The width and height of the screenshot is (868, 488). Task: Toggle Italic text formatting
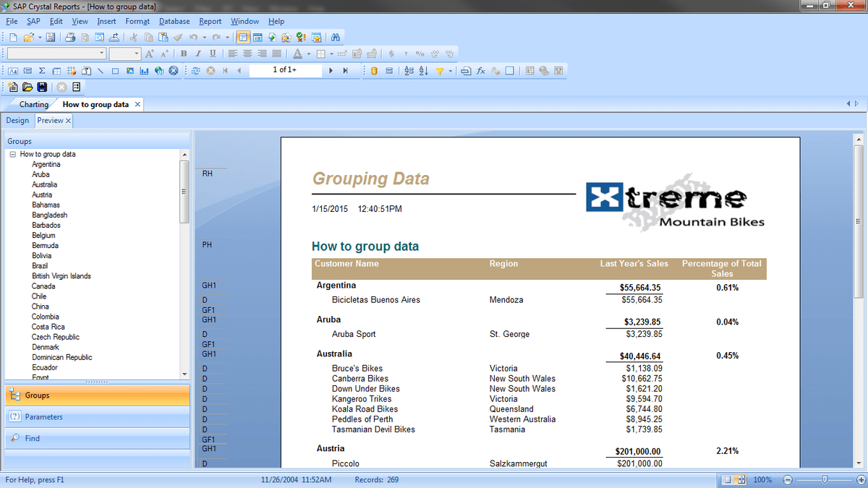tap(198, 53)
